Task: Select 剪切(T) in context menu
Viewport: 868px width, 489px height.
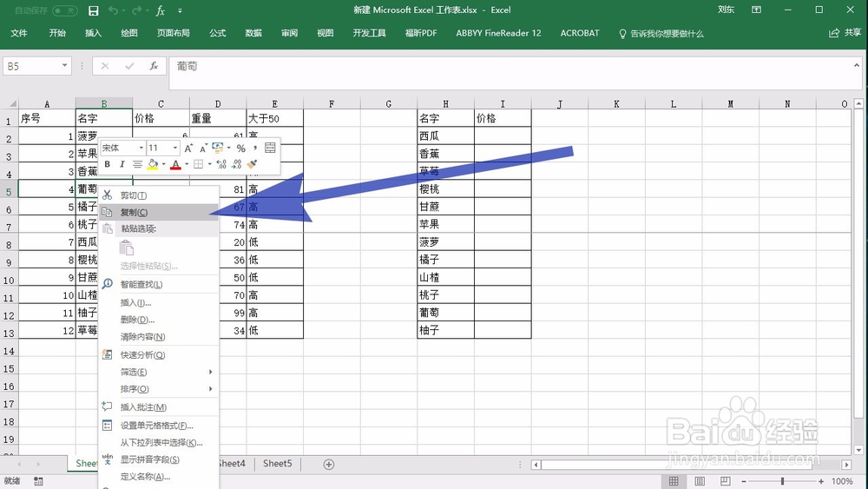Action: pos(159,195)
